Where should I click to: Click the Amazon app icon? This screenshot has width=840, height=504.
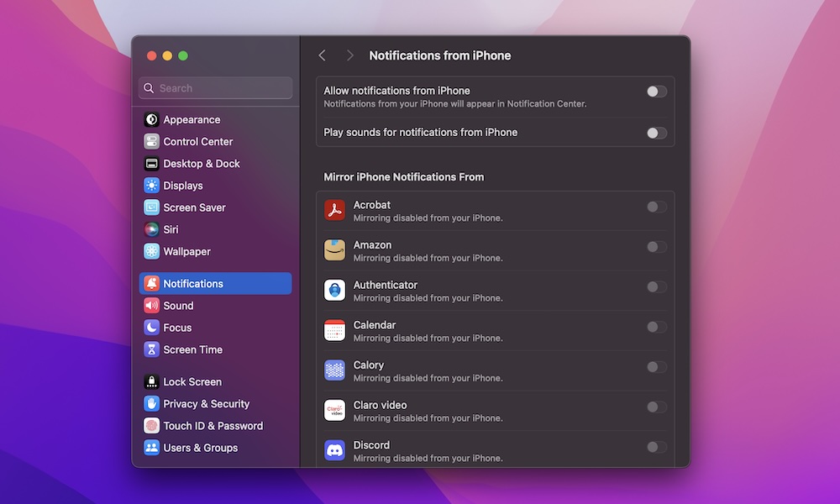coord(334,250)
